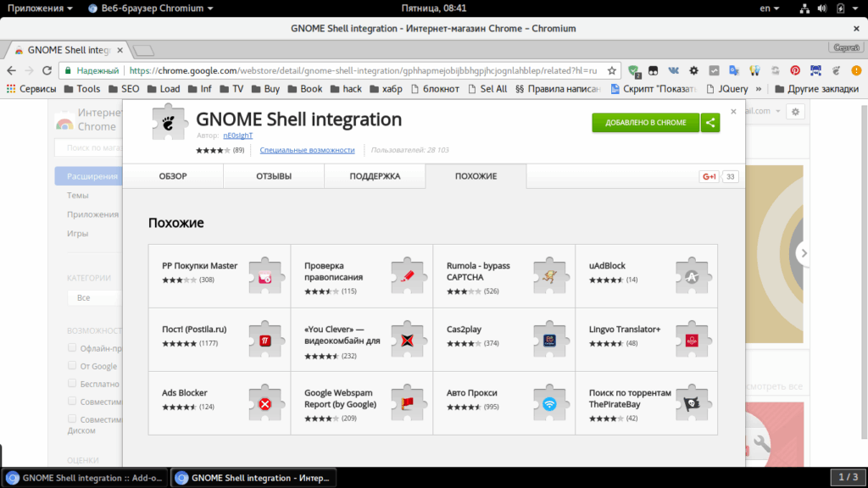Viewport: 868px width, 488px height.
Task: Expand the Все categories dropdown
Action: point(95,297)
